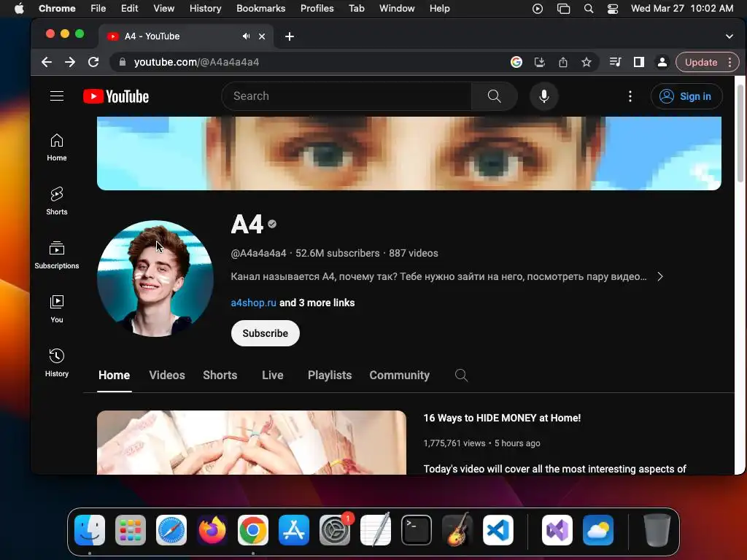Screen dimensions: 747x560
Task: Open the a4shop.ru link
Action: coord(253,303)
